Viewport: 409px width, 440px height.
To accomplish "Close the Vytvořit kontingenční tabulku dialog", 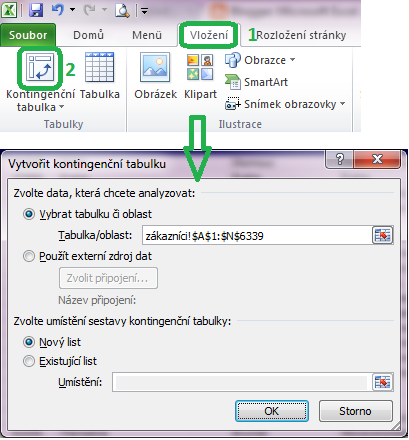I will [377, 159].
